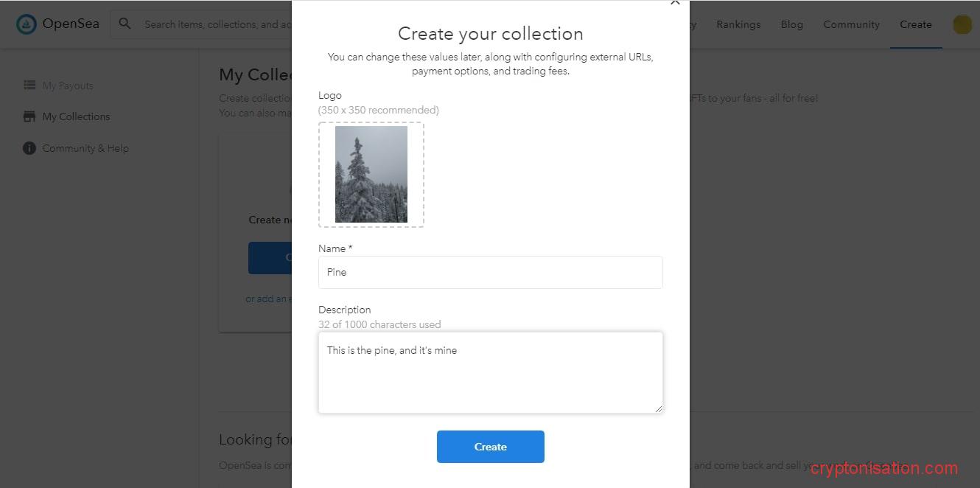Screen dimensions: 980x488
Task: Click the Community & Help info icon
Action: [x=29, y=148]
